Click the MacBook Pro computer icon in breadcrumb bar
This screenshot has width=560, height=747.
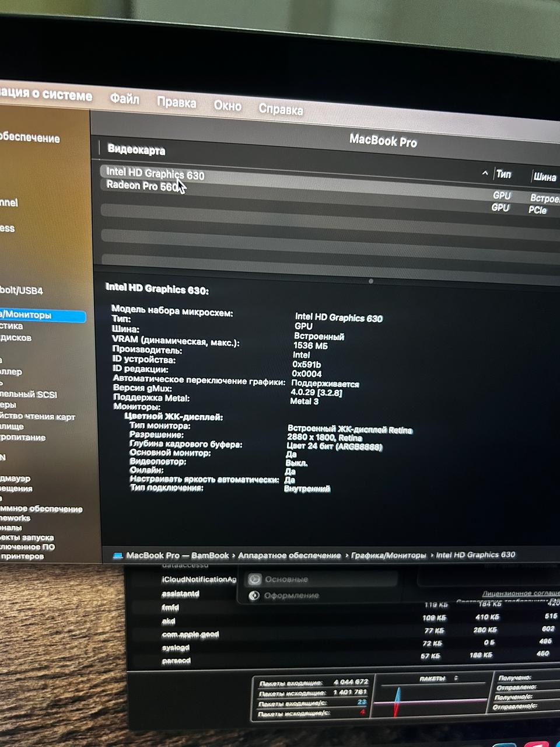pos(119,556)
